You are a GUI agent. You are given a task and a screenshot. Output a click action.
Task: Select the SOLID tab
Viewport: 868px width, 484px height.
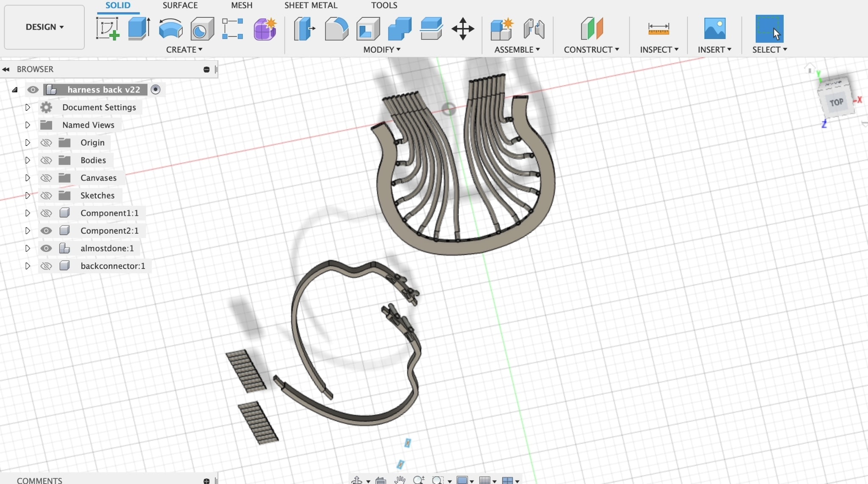[x=118, y=6]
